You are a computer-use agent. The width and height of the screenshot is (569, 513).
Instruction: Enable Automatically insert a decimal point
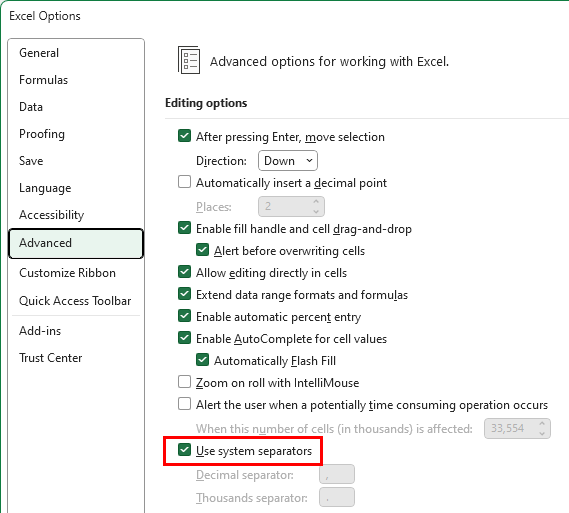(x=184, y=182)
